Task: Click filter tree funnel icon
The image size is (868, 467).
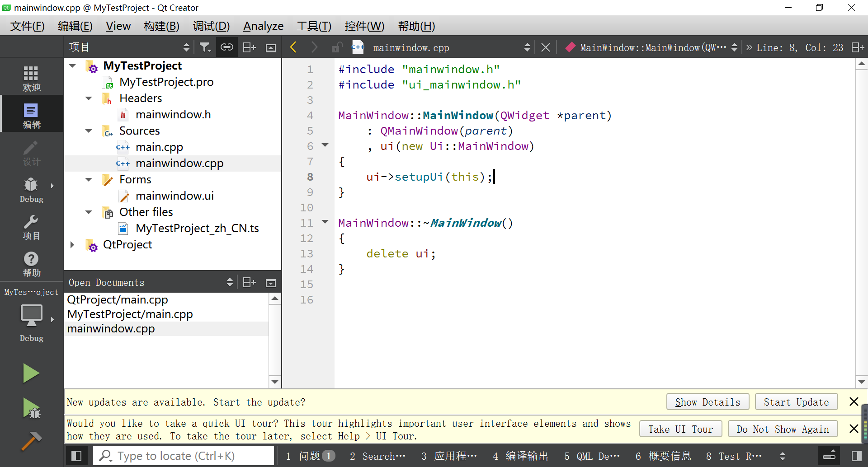Action: click(205, 47)
